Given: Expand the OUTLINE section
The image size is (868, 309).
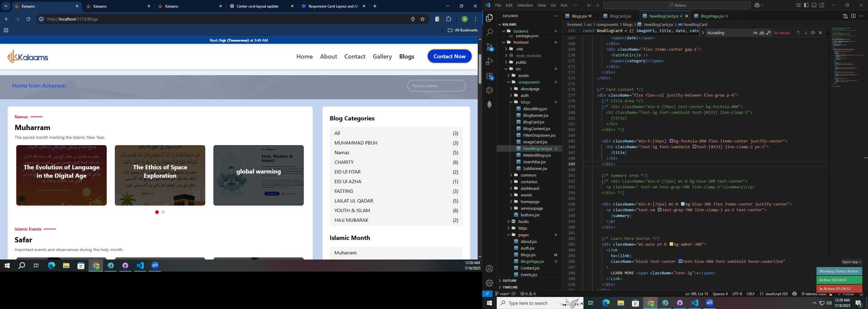Looking at the screenshot, I should point(530,281).
